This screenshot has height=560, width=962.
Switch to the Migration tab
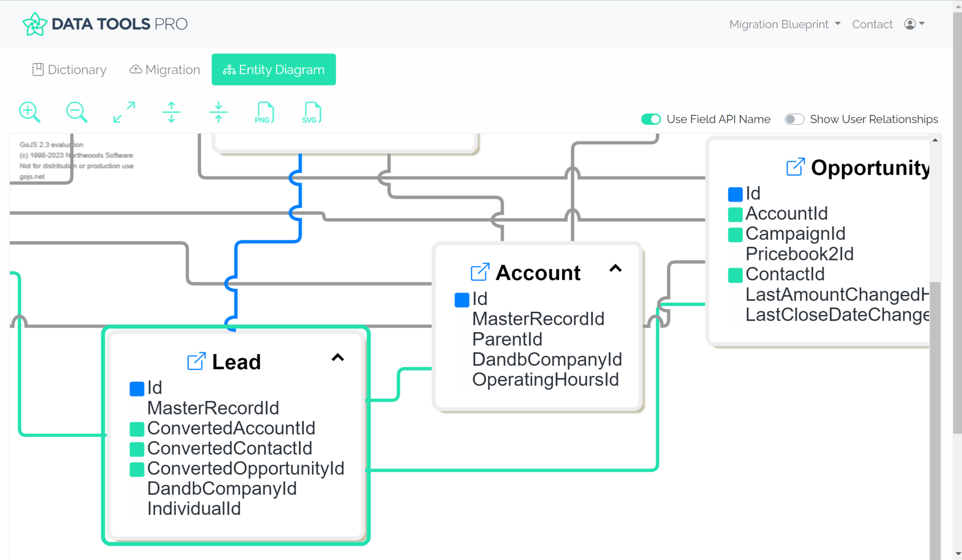point(164,69)
